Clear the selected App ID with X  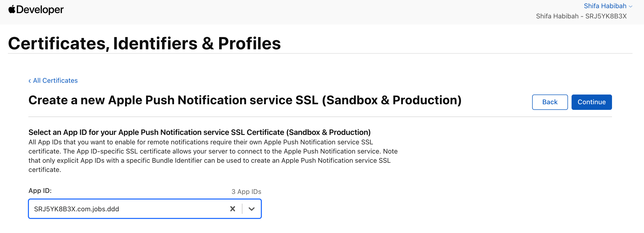233,209
